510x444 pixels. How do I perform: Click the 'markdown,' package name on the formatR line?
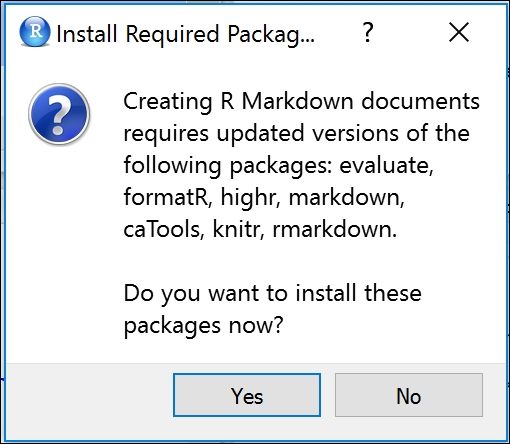(347, 197)
